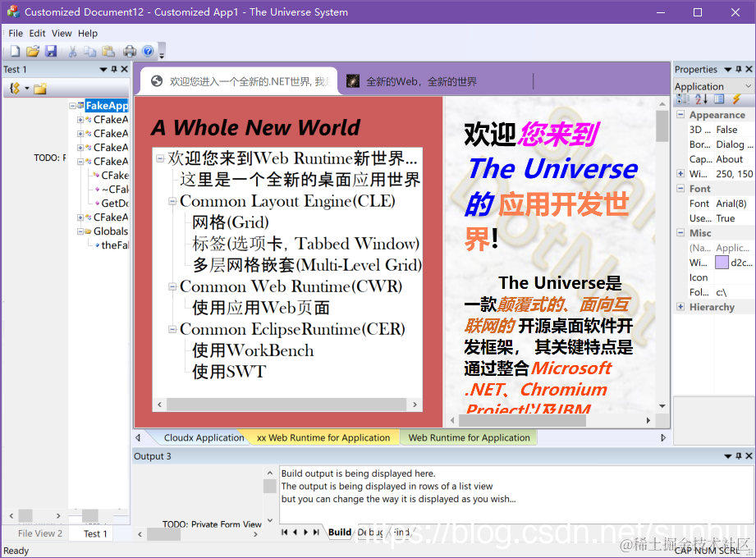Click the Property pages icon in Properties
This screenshot has height=558, width=756.
coord(719,99)
